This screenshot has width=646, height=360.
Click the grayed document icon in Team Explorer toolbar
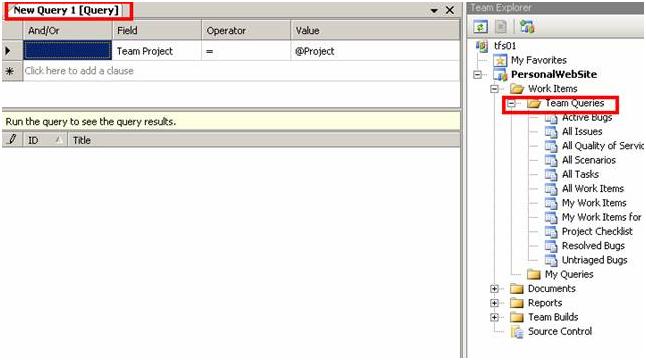(x=501, y=27)
